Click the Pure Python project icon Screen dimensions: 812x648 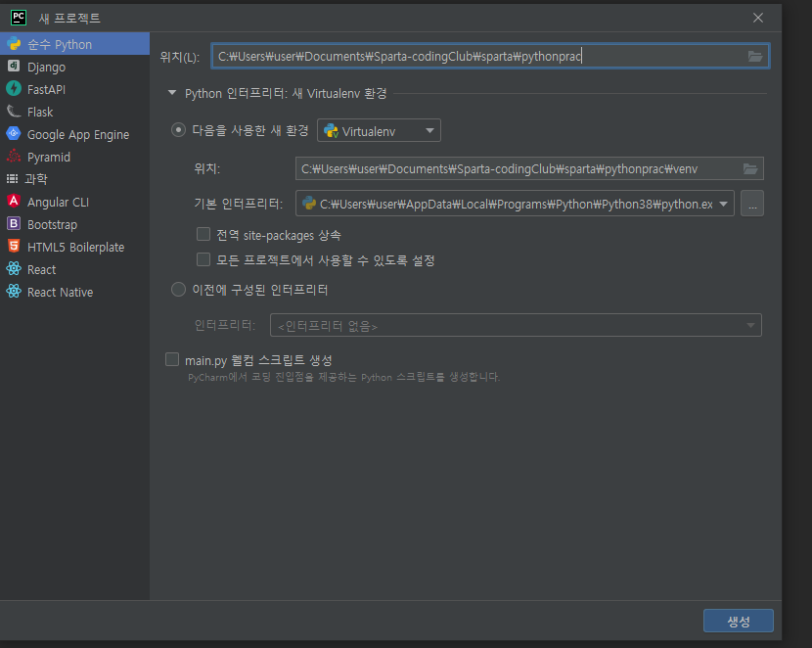[x=14, y=44]
